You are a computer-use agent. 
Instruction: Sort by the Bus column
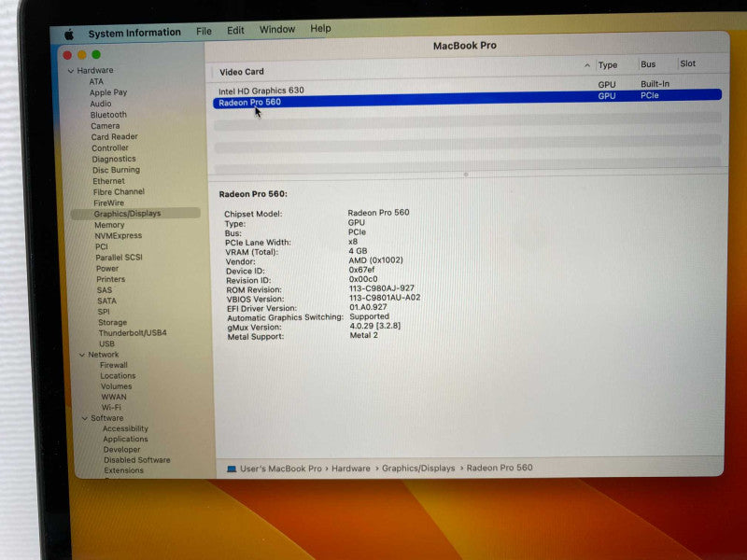tap(648, 64)
